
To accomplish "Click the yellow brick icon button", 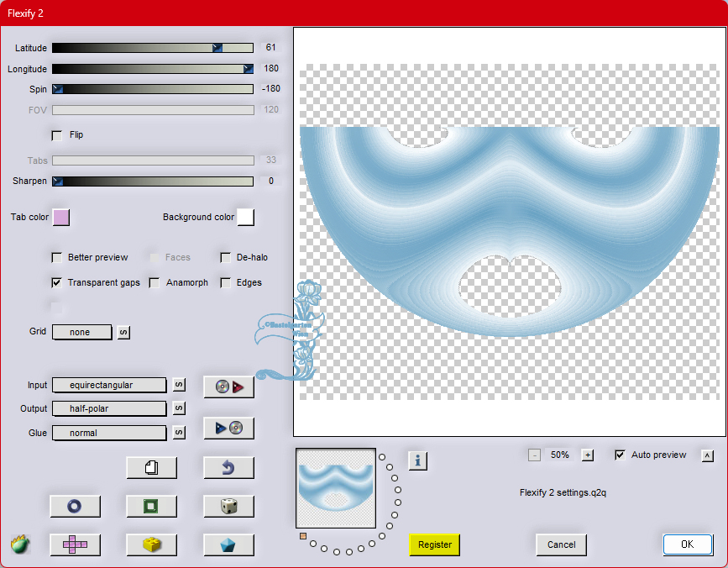I will point(151,544).
